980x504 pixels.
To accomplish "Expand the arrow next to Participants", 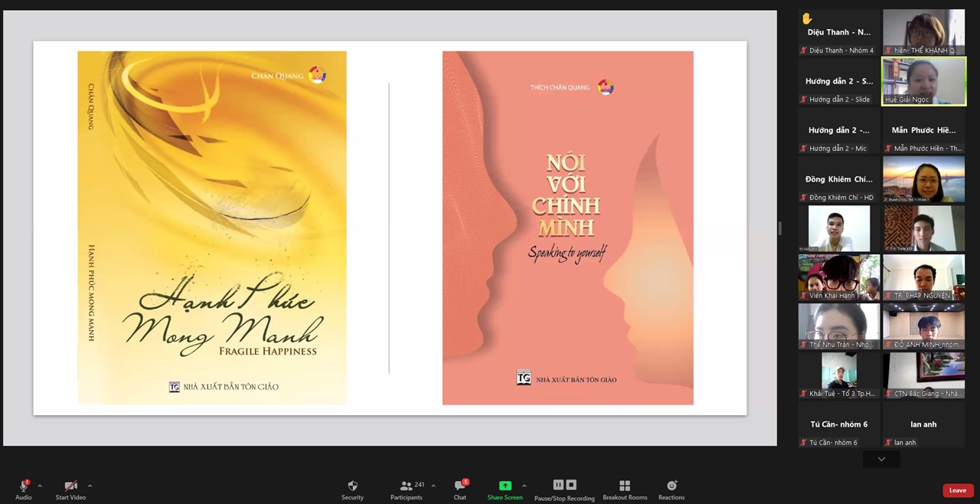I will (433, 486).
